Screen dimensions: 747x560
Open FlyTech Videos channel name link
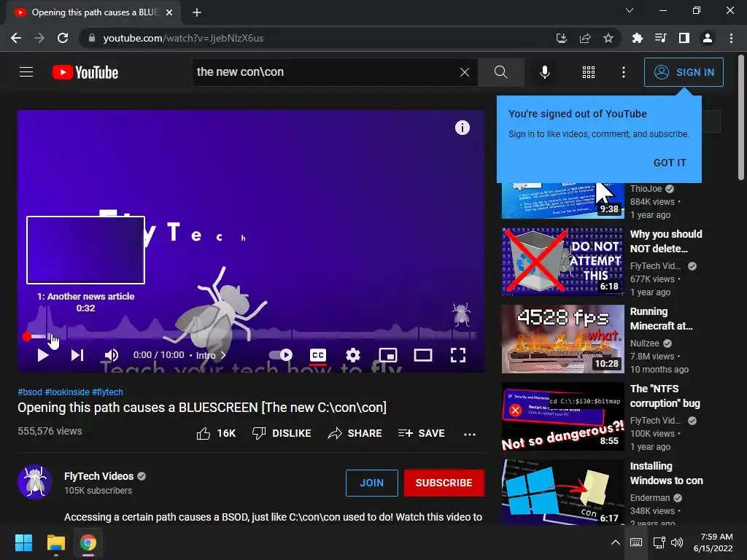coord(98,476)
